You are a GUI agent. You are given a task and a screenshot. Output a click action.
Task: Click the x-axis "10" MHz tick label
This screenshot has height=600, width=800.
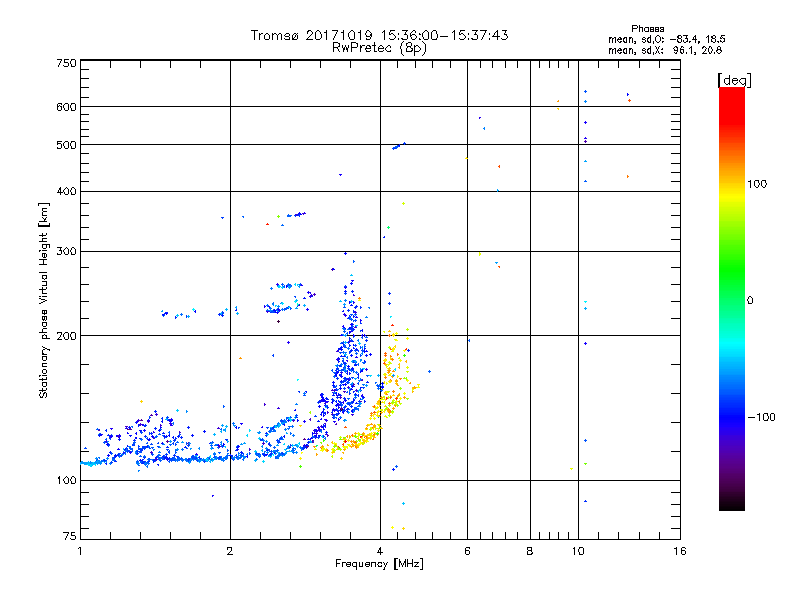pyautogui.click(x=578, y=551)
